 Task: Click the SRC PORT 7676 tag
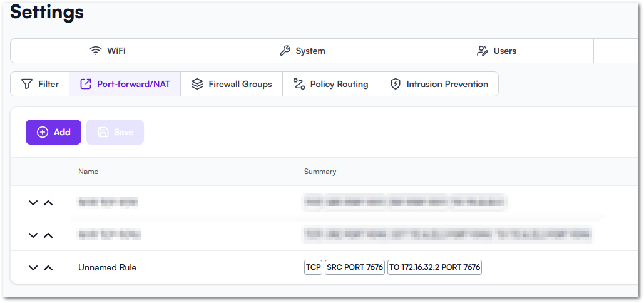pos(354,267)
